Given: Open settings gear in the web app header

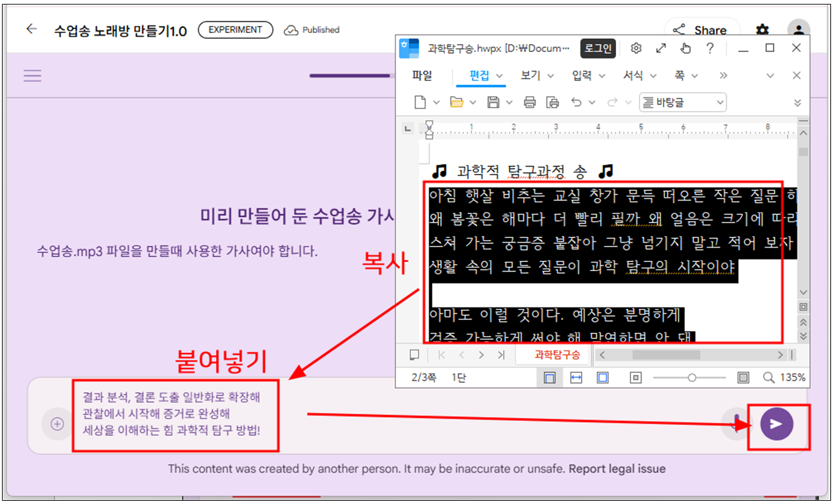Looking at the screenshot, I should point(762,30).
